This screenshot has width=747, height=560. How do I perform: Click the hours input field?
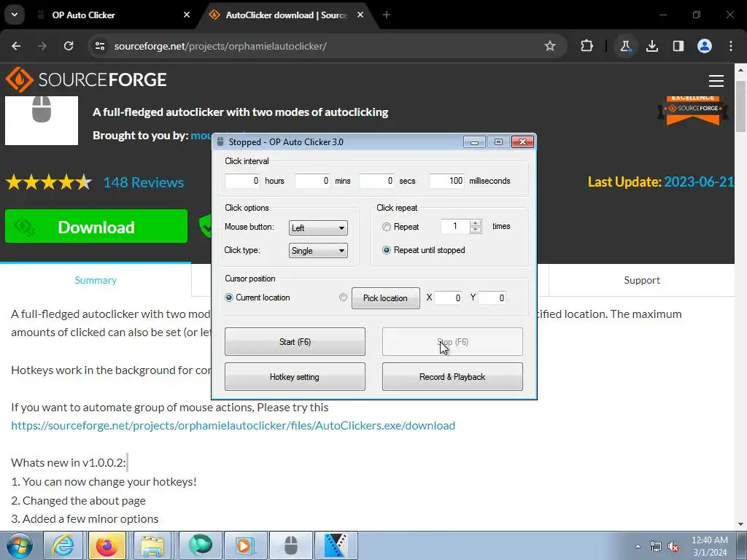tap(242, 181)
